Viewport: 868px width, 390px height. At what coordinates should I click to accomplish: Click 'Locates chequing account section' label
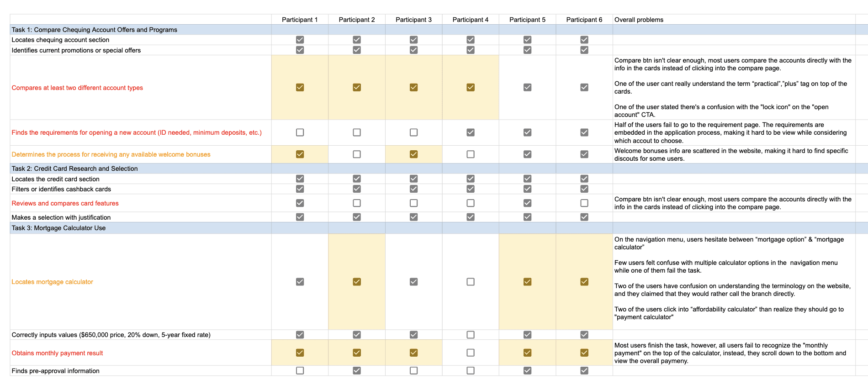coord(60,40)
